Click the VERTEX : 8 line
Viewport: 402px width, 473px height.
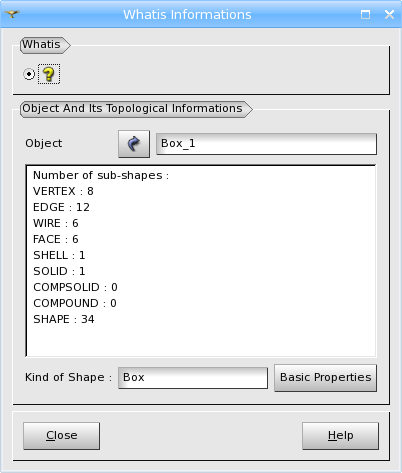coord(63,191)
